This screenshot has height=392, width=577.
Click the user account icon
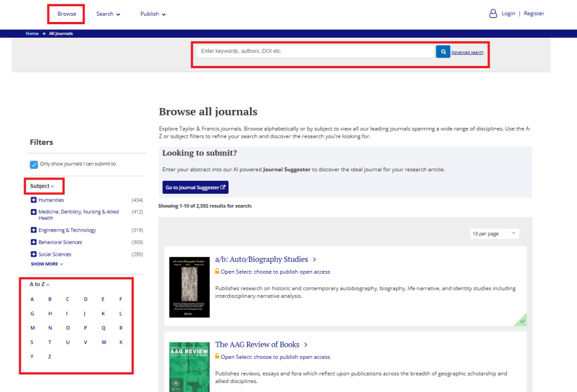point(493,14)
